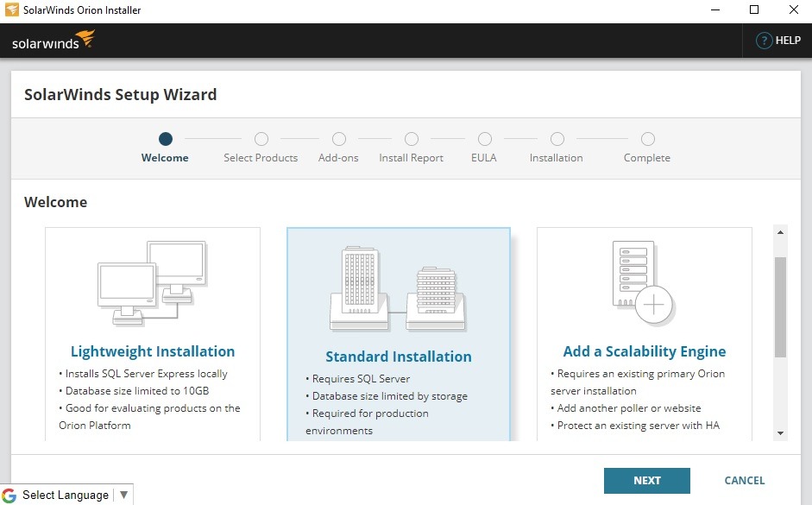Click 'Required for production' bullet text
The image size is (812, 505).
369,413
